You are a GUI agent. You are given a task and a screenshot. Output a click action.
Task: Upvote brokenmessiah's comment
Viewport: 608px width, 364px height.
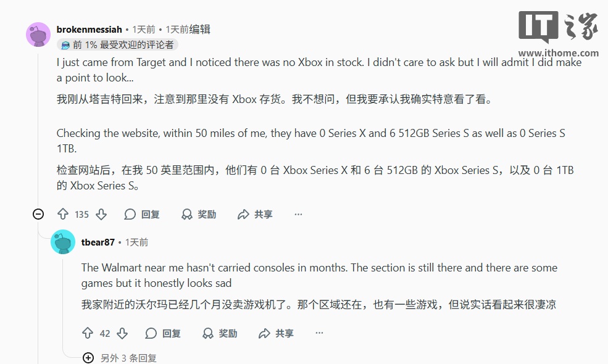[x=62, y=214]
